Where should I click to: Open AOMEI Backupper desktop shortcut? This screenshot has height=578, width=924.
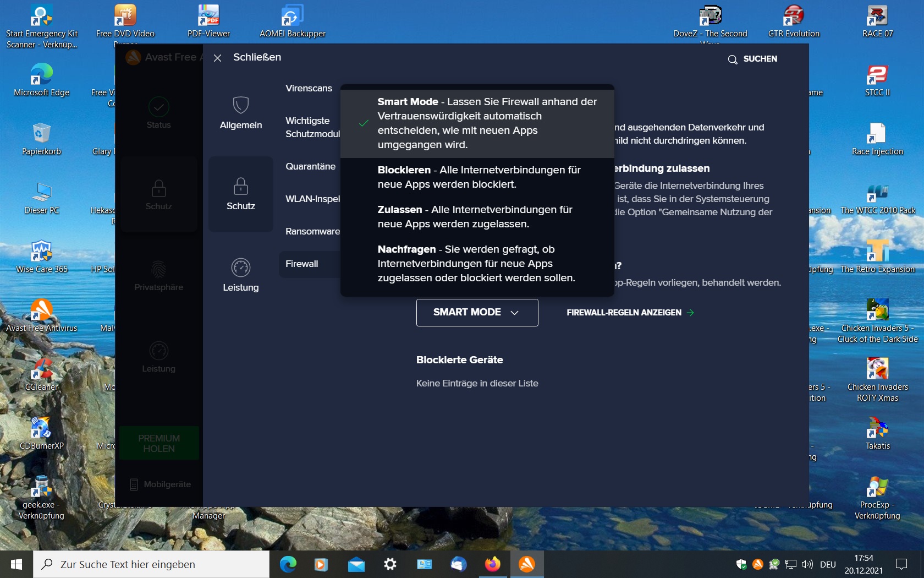tap(293, 21)
